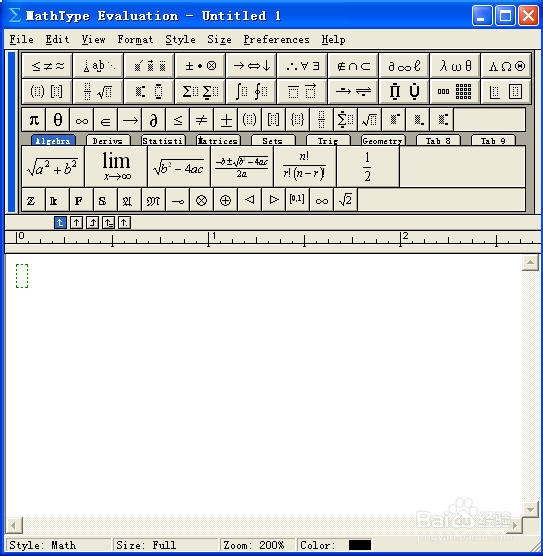
Task: Insert the circled times symbol
Action: [201, 200]
